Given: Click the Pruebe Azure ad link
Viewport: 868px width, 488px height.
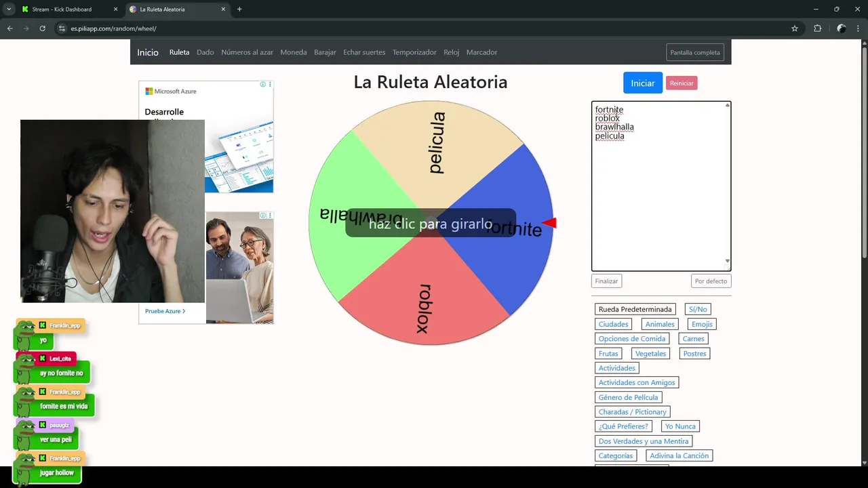Looking at the screenshot, I should (165, 311).
